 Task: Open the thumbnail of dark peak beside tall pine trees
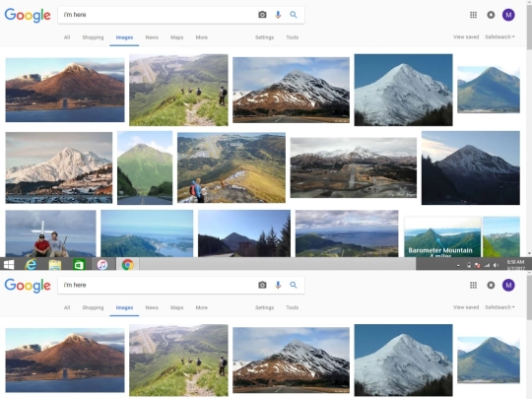[244, 233]
